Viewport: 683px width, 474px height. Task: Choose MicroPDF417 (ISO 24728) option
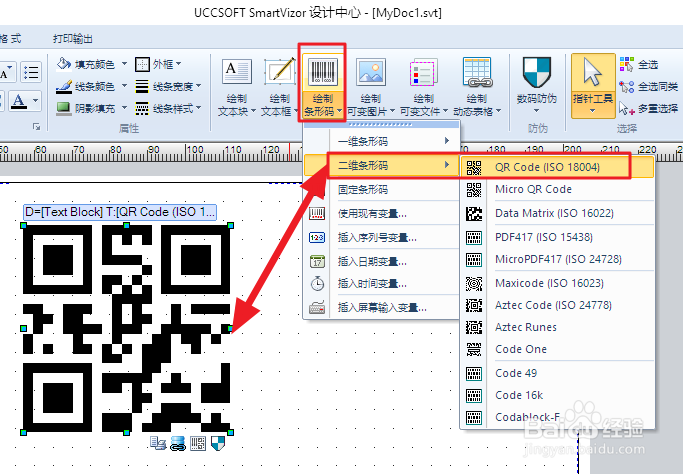[x=558, y=259]
